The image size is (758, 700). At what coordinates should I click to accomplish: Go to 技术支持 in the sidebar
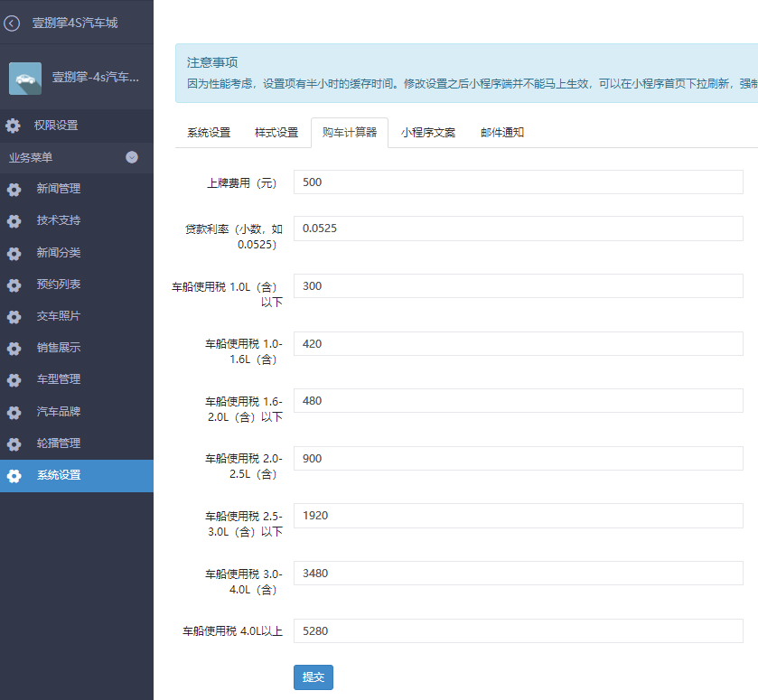(x=59, y=220)
